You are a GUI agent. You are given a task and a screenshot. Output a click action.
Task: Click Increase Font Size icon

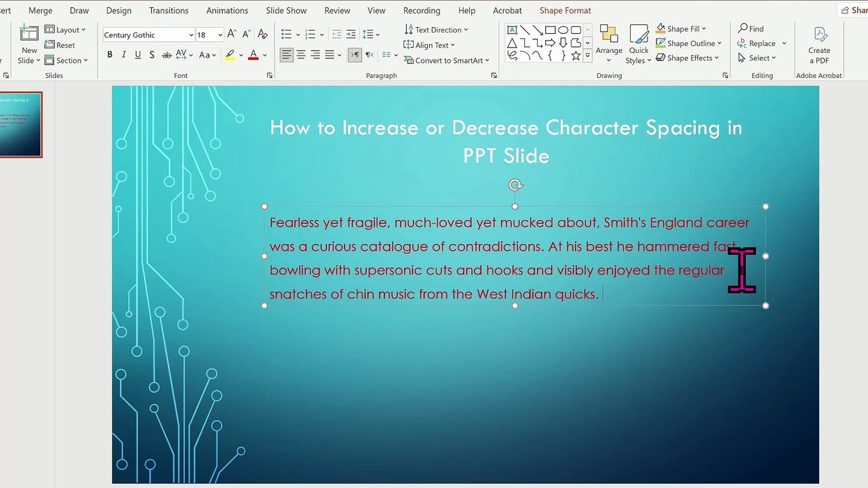[232, 35]
